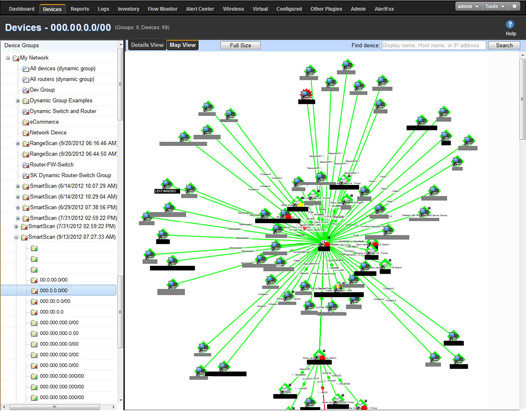Click the Router-FW-Switch group icon

pos(25,165)
